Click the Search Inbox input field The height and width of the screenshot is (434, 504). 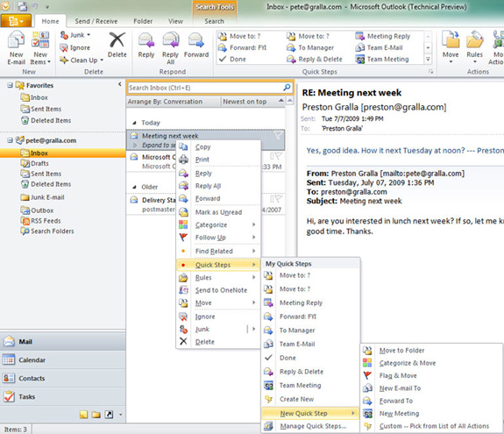(x=206, y=88)
